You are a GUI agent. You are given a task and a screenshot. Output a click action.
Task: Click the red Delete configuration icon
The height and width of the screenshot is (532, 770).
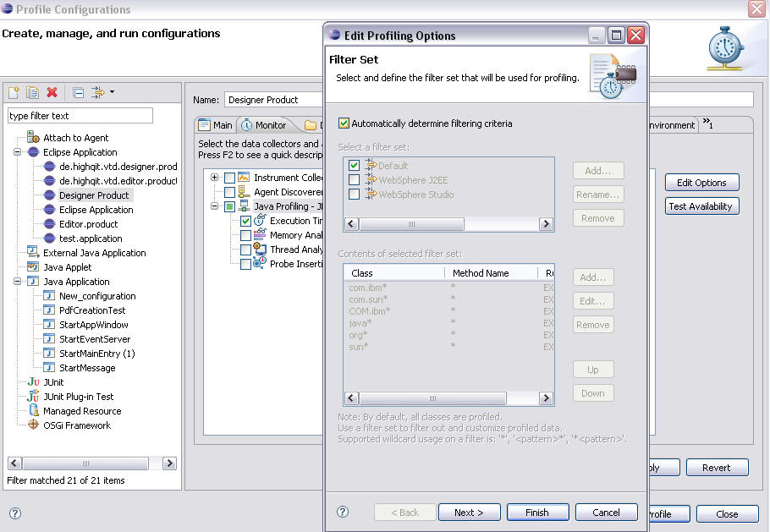click(x=52, y=92)
